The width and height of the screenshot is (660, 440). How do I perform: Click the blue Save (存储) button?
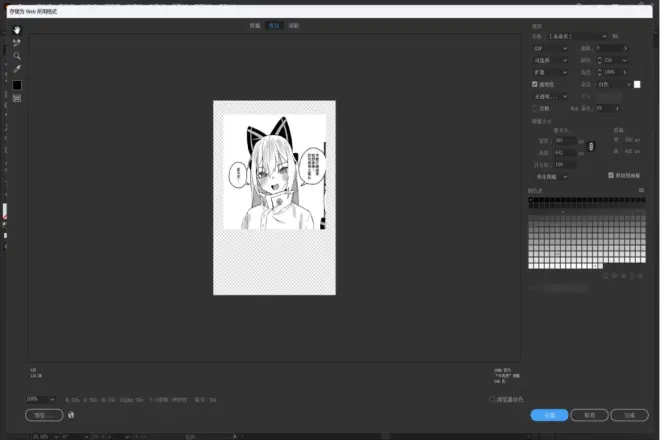[x=549, y=415]
